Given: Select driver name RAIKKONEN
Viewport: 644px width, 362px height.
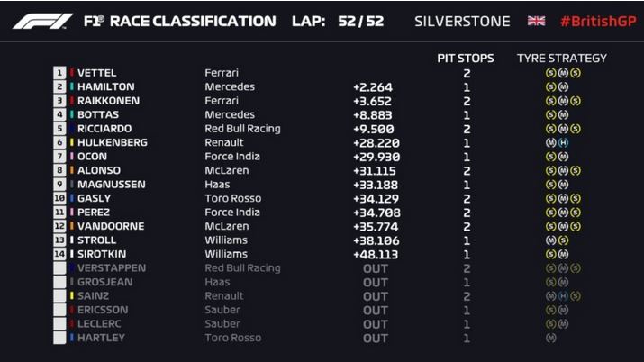Looking at the screenshot, I should click(x=108, y=101).
